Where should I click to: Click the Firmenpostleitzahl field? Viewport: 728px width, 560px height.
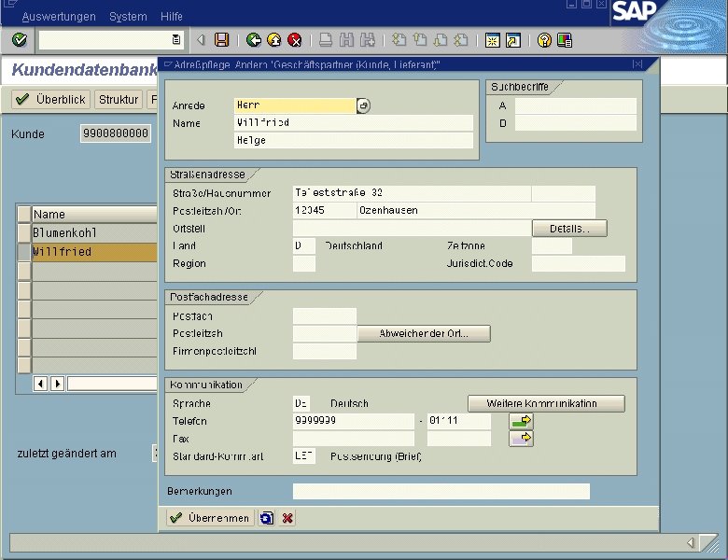(x=325, y=351)
